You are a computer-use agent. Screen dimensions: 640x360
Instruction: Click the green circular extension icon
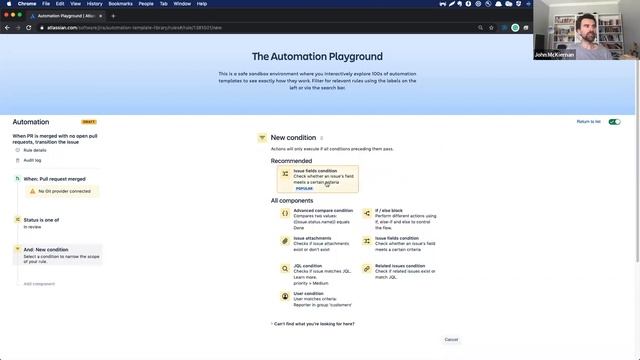pyautogui.click(x=515, y=28)
